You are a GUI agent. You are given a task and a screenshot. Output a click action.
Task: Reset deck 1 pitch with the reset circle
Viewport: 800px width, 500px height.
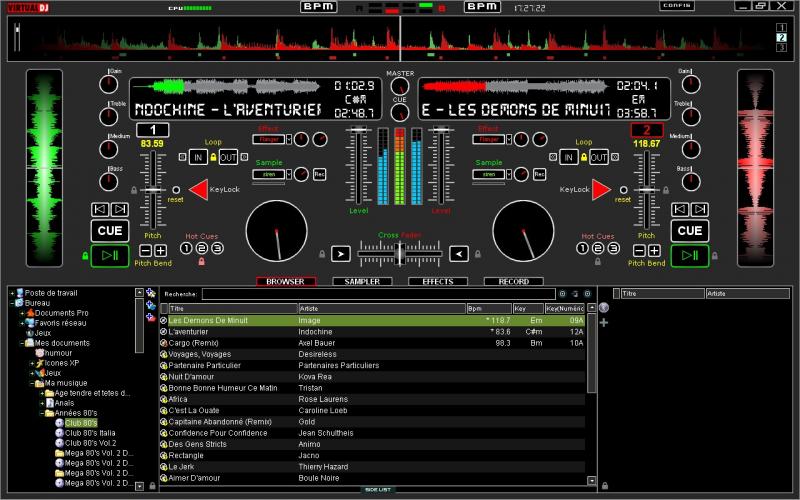(176, 190)
